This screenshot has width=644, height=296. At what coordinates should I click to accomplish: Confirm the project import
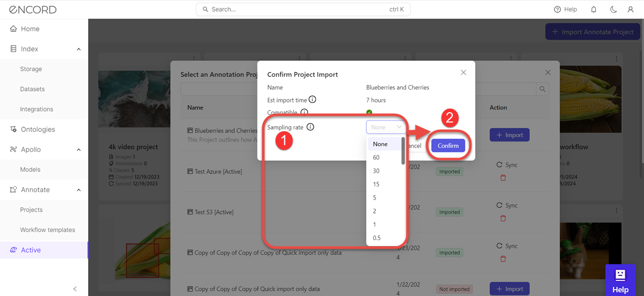448,146
